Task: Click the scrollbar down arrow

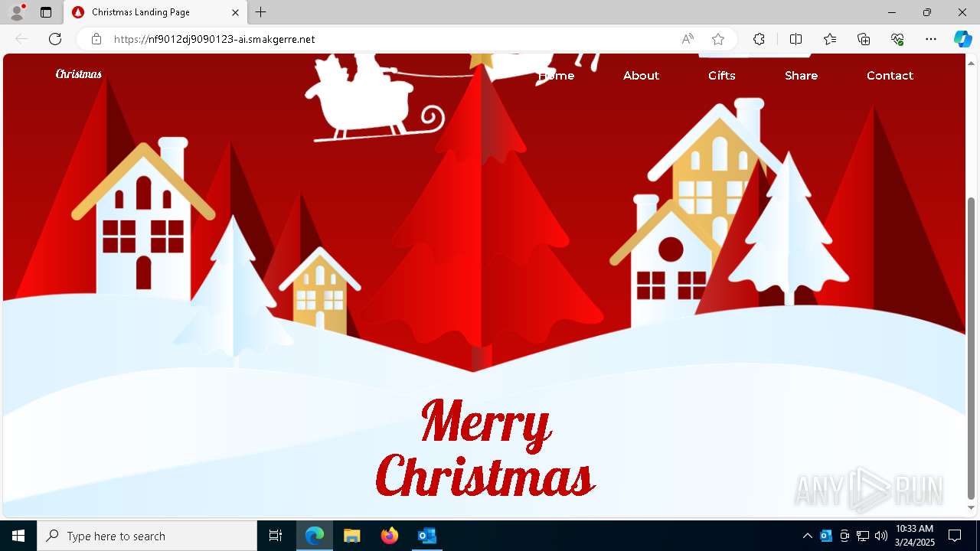Action: tap(971, 508)
